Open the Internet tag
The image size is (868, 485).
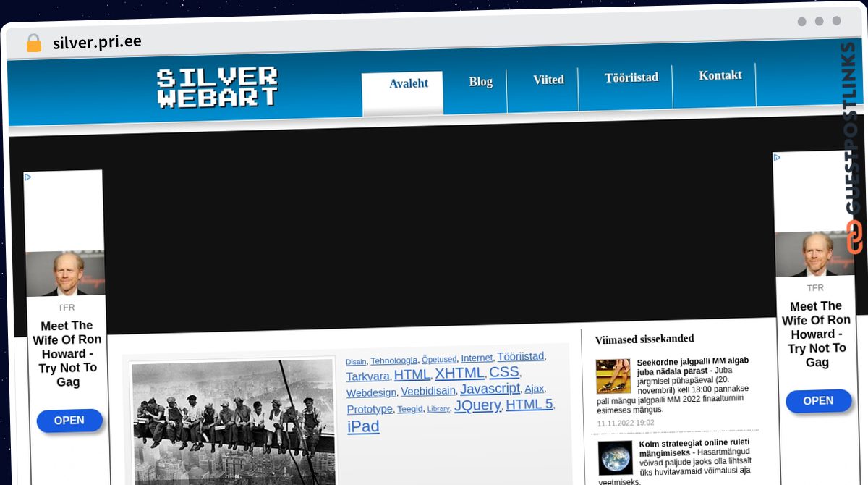[x=477, y=358]
